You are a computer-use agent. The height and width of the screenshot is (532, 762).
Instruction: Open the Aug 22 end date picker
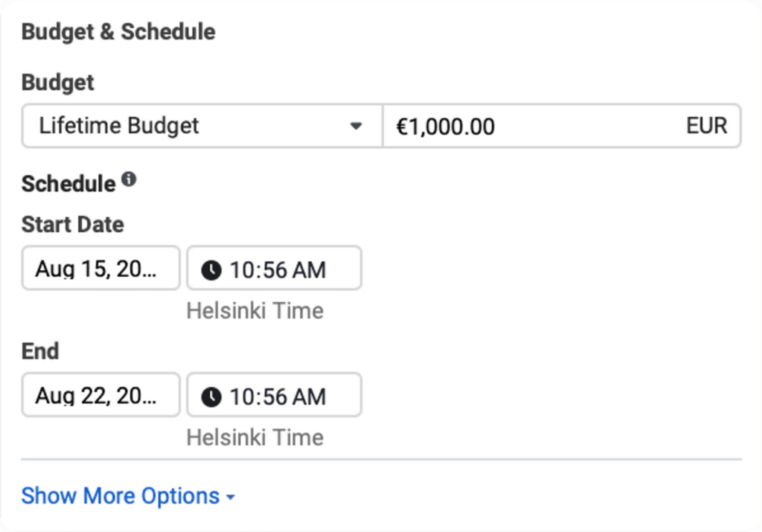click(101, 395)
